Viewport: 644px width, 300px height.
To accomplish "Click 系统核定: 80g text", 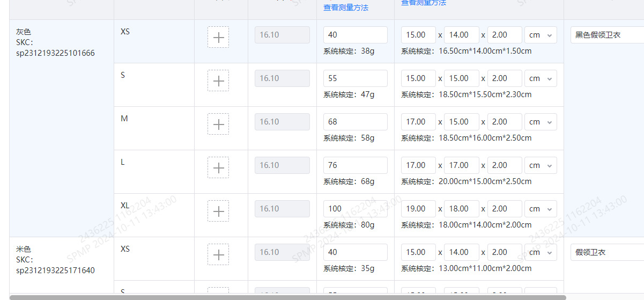I will (349, 225).
